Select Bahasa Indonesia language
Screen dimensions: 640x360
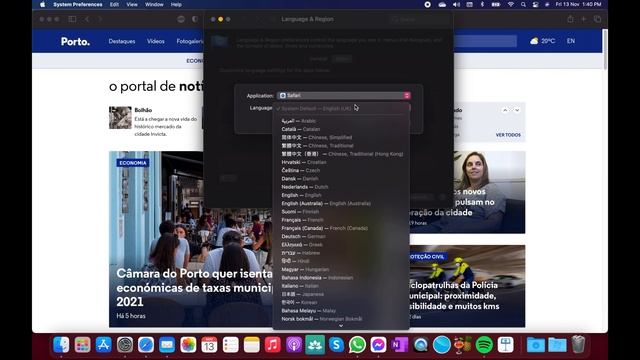click(x=341, y=278)
